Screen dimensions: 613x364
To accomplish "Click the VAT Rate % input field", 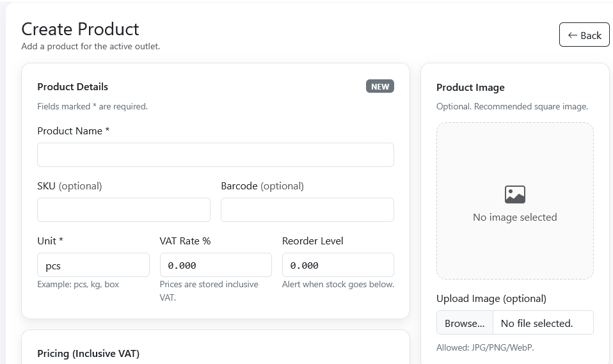I will (x=216, y=265).
